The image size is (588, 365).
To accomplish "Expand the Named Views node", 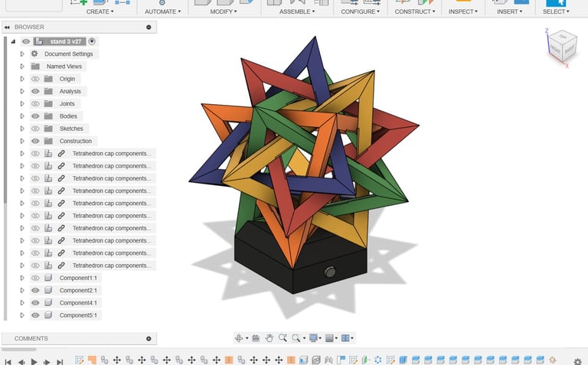I will click(x=22, y=67).
